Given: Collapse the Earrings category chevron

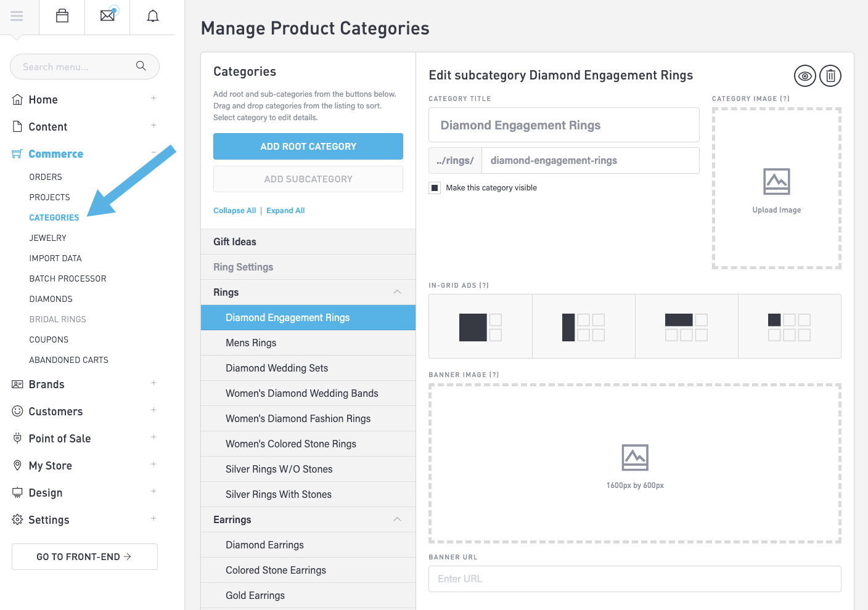Looking at the screenshot, I should (x=397, y=519).
